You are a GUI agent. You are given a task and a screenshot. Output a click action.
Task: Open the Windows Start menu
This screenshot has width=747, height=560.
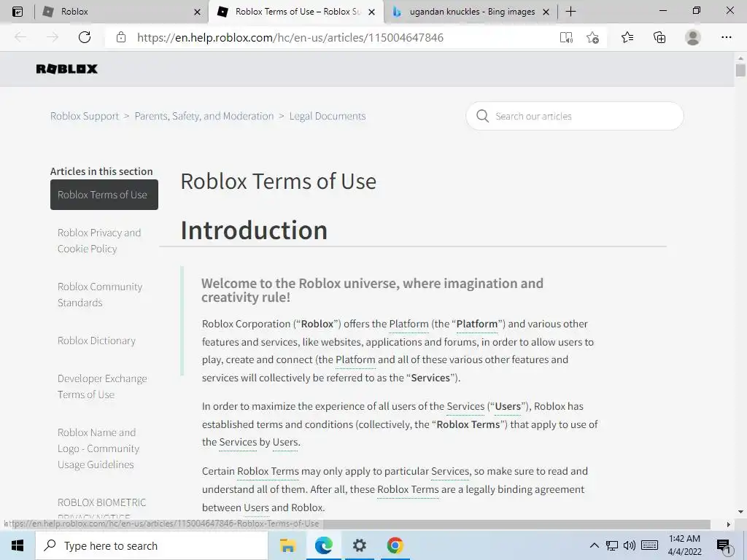[18, 545]
